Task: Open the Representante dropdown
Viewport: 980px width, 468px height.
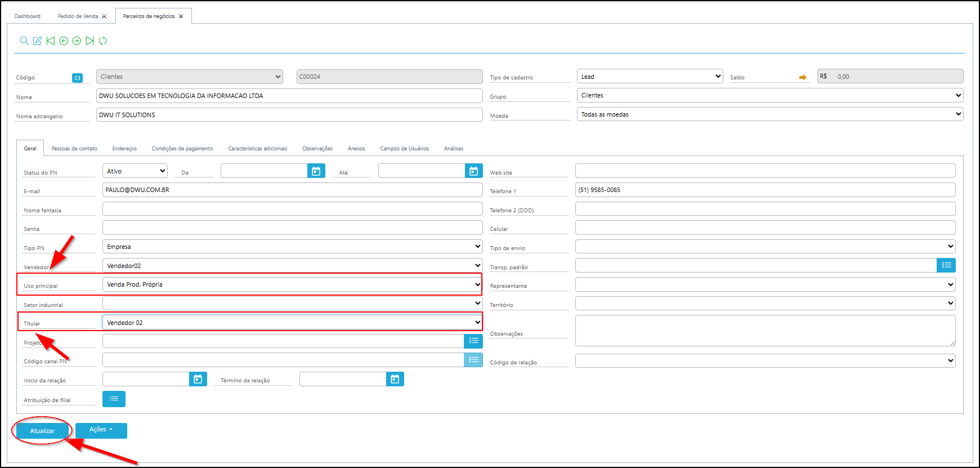Action: pyautogui.click(x=766, y=284)
